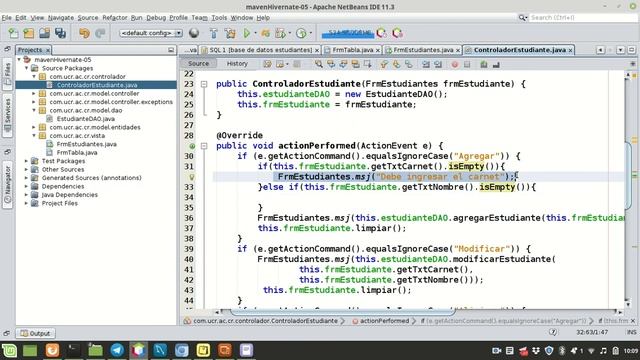640x360 pixels.
Task: Click in the Search field
Action: coord(583,18)
